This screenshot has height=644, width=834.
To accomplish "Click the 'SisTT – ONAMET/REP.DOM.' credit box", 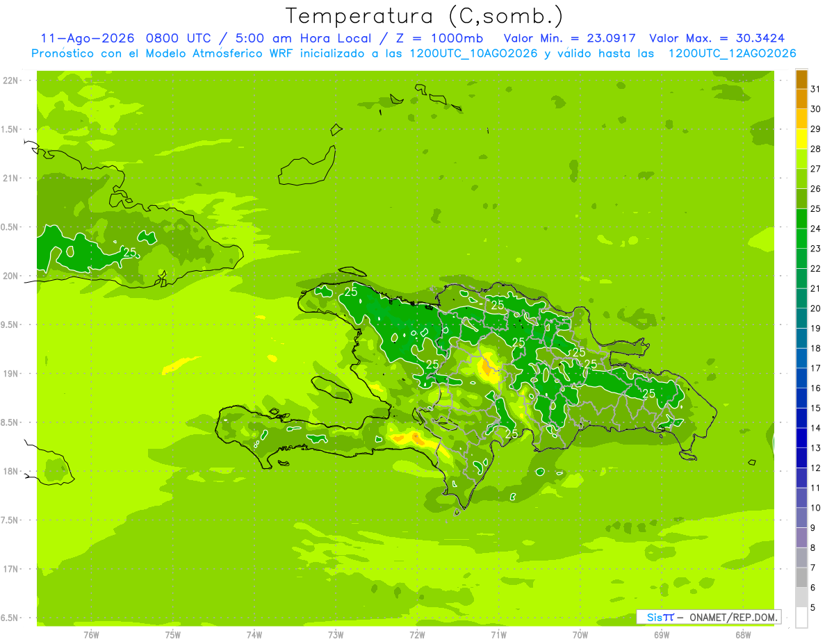I will pyautogui.click(x=709, y=617).
